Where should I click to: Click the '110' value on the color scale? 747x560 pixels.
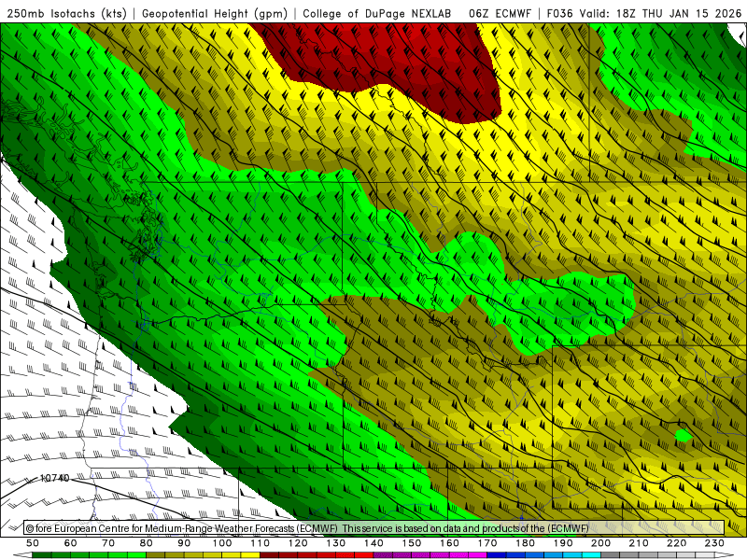[x=261, y=543]
